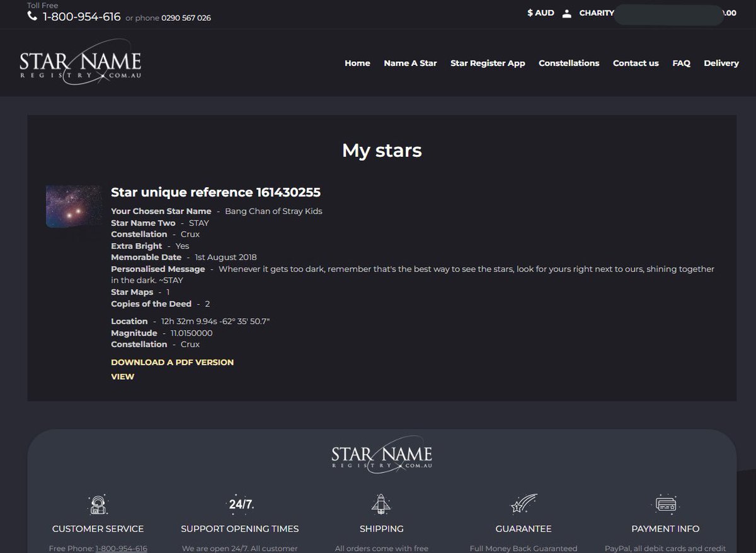Click DOWNLOAD A PDF VERSION link
This screenshot has width=756, height=553.
pos(172,362)
